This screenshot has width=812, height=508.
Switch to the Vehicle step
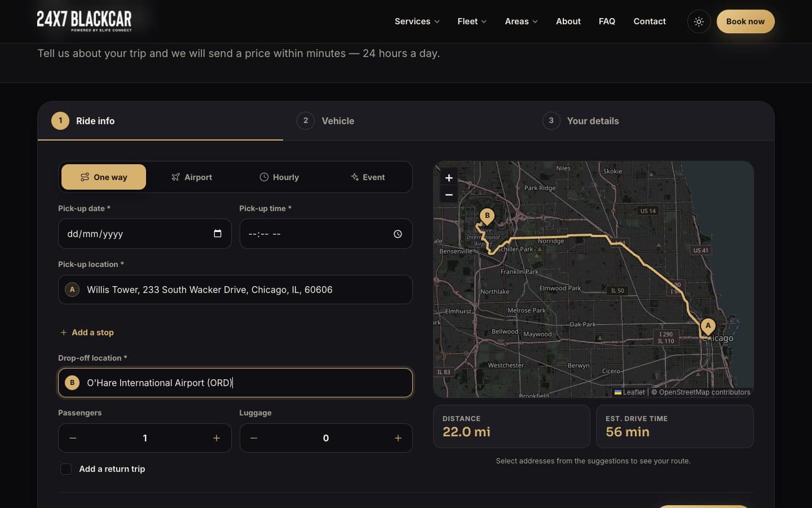pos(405,121)
